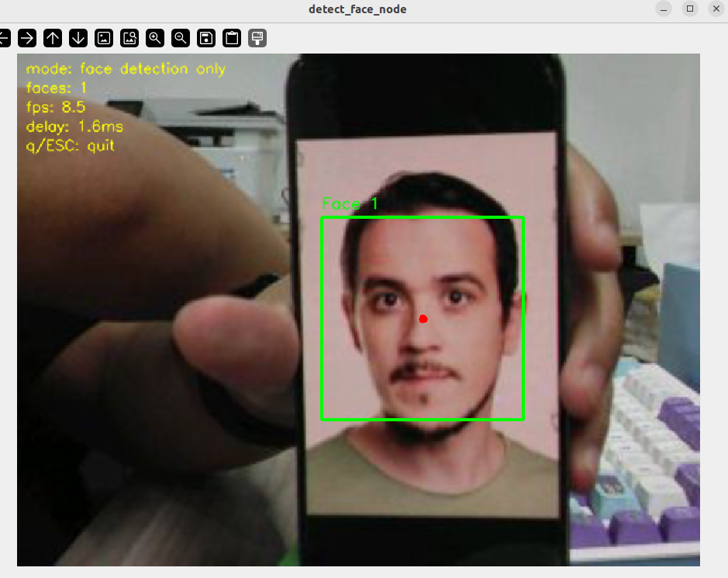Image resolution: width=728 pixels, height=578 pixels.
Task: Pan the image down with arrow icon
Action: (78, 38)
